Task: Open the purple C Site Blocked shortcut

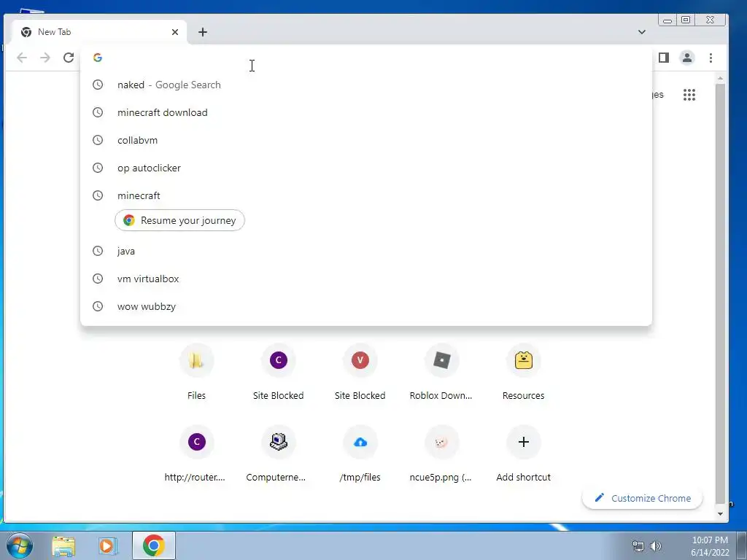Action: coord(278,360)
